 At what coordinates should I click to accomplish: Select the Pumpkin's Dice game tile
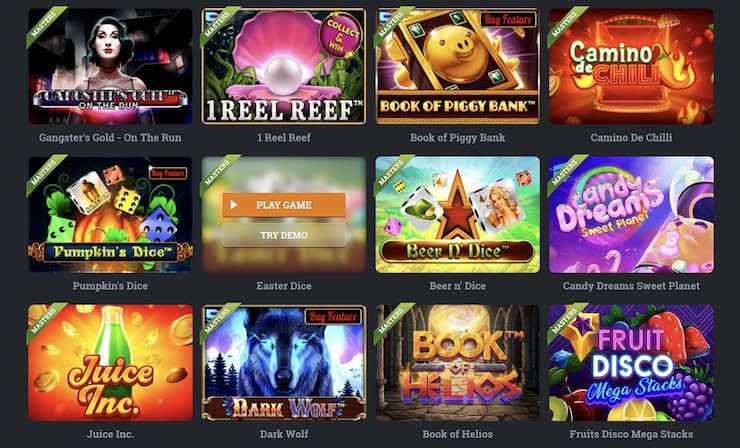click(110, 214)
